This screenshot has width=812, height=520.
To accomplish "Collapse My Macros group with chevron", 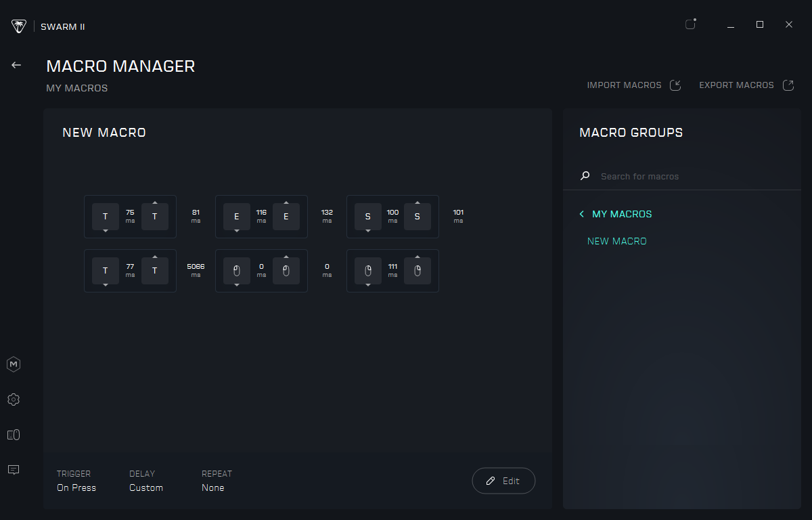I will [581, 214].
